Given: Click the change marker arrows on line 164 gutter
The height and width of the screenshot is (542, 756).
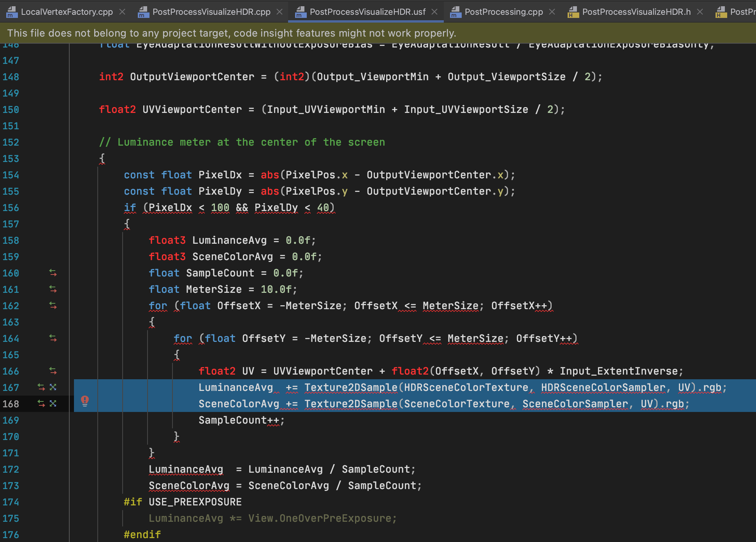Looking at the screenshot, I should point(53,338).
